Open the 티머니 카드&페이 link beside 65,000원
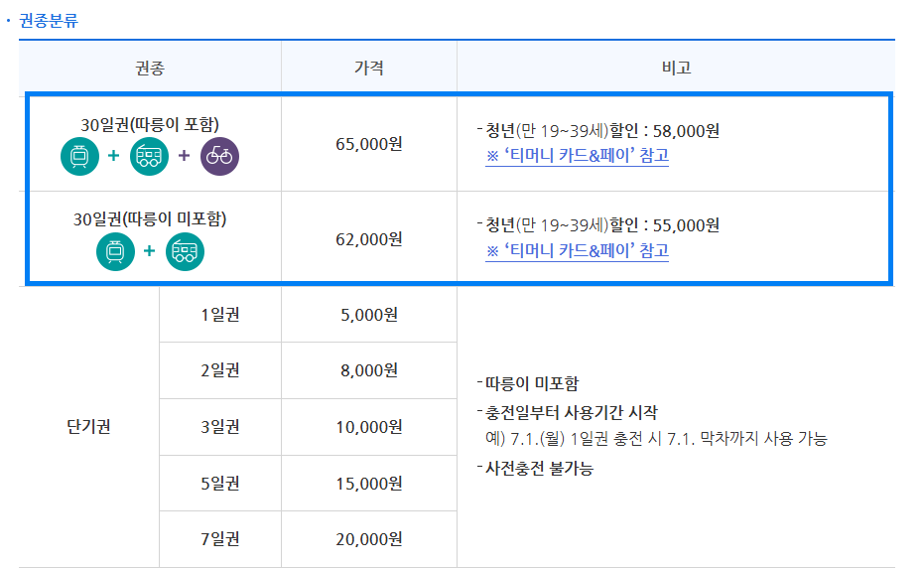Screen dimensions: 924x569 click(x=577, y=156)
